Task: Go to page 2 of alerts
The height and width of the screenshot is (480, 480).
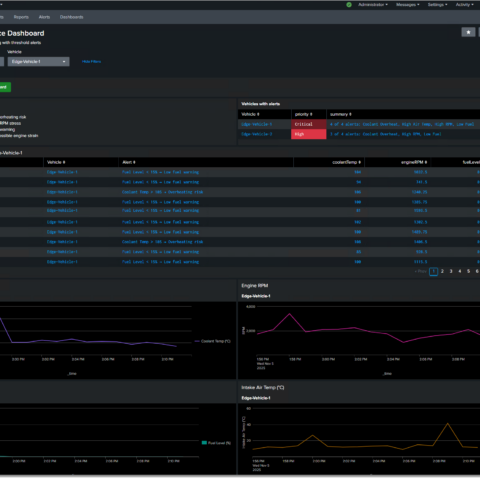Action: pos(442,271)
